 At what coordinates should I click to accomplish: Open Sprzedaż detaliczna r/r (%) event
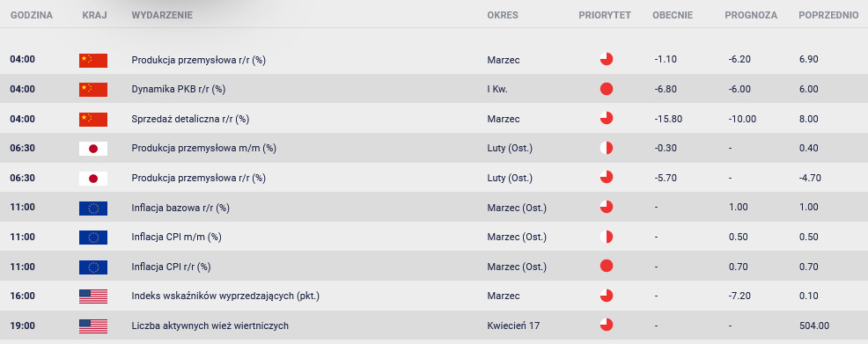click(x=190, y=119)
